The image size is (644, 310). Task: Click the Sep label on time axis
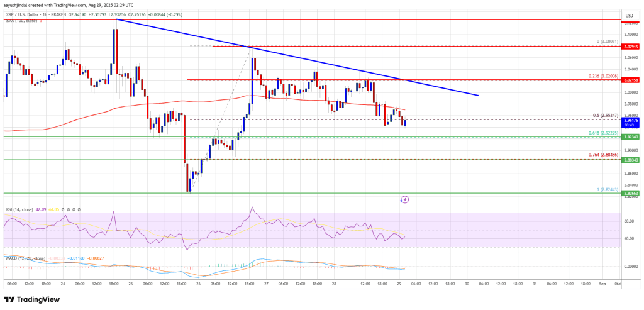601,284
